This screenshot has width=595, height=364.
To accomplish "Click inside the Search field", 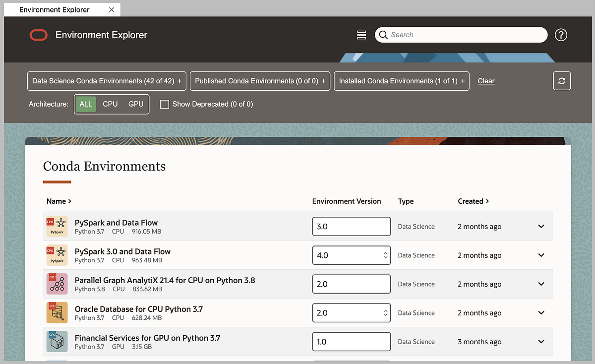I will coord(461,35).
